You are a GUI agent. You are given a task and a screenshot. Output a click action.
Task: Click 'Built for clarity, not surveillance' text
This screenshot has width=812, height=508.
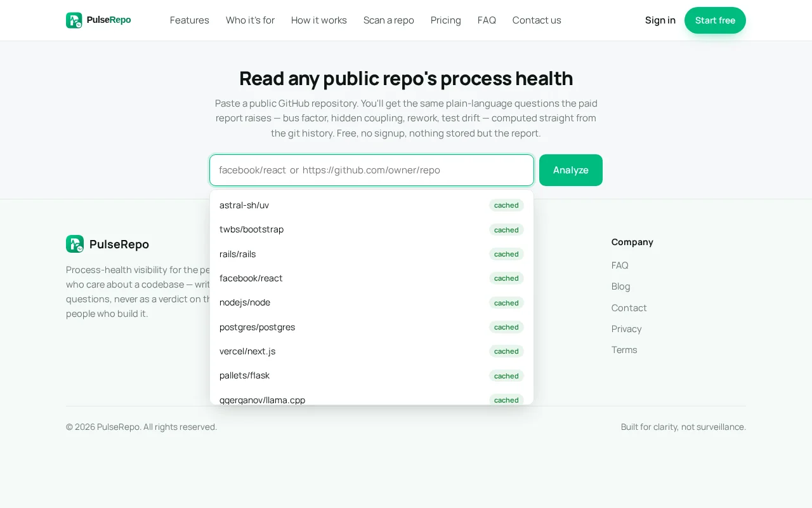[683, 427]
